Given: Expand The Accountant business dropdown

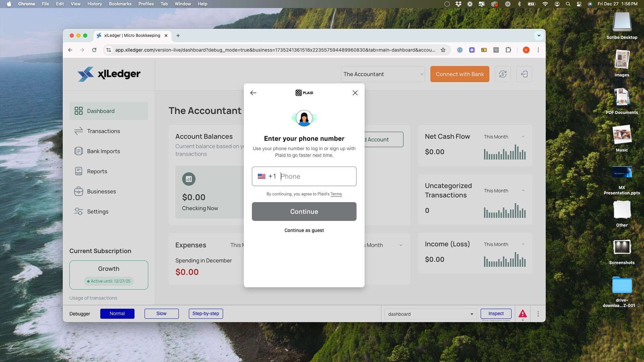Looking at the screenshot, I should coord(383,74).
